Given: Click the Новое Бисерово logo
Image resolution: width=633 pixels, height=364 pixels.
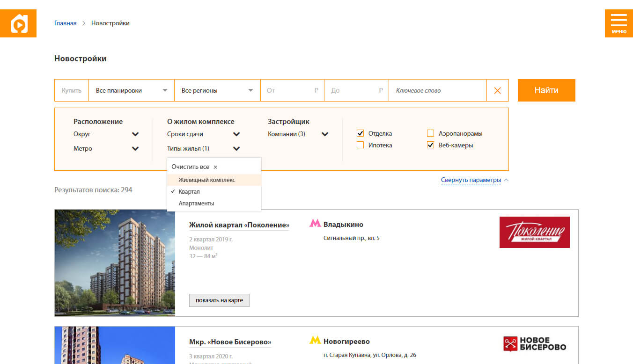Looking at the screenshot, I should click(x=534, y=344).
